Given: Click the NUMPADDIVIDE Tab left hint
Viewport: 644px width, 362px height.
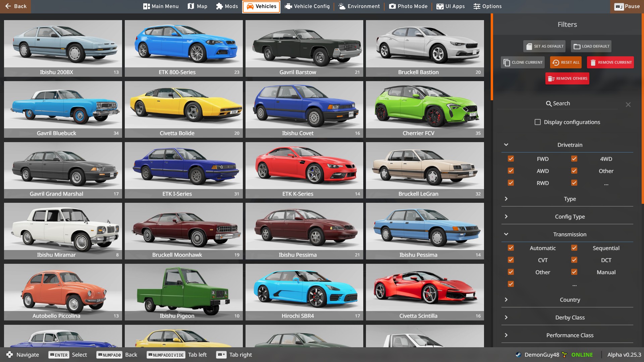Looking at the screenshot, I should coord(177,355).
